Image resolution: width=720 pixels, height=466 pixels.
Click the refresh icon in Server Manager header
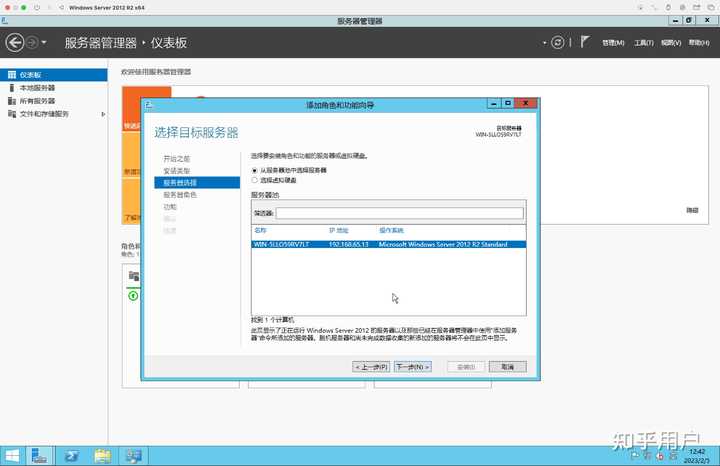click(557, 43)
